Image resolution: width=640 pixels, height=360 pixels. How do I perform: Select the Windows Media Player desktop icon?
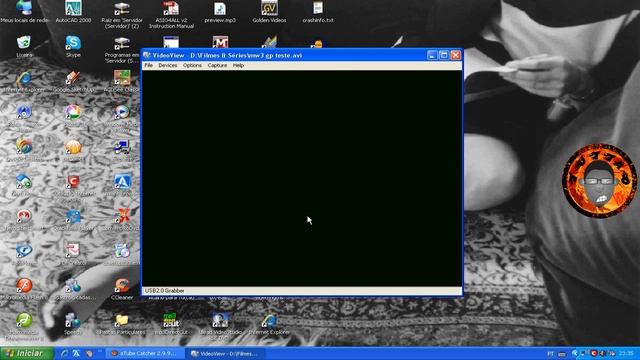click(x=122, y=112)
